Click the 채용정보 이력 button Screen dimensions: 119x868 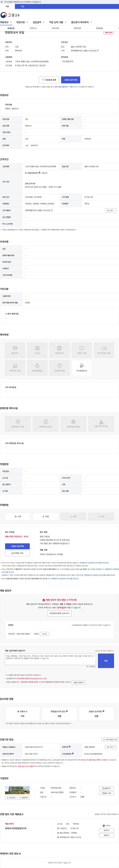pyautogui.click(x=106, y=793)
